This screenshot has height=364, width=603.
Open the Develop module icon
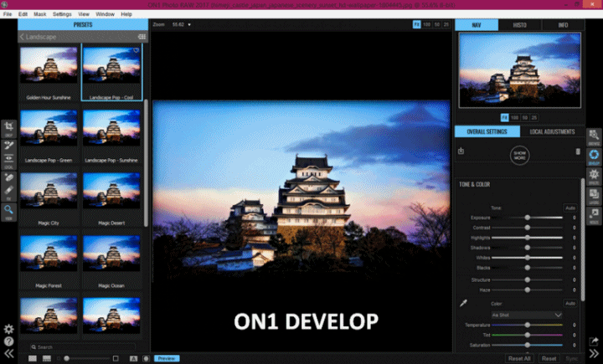coord(594,153)
